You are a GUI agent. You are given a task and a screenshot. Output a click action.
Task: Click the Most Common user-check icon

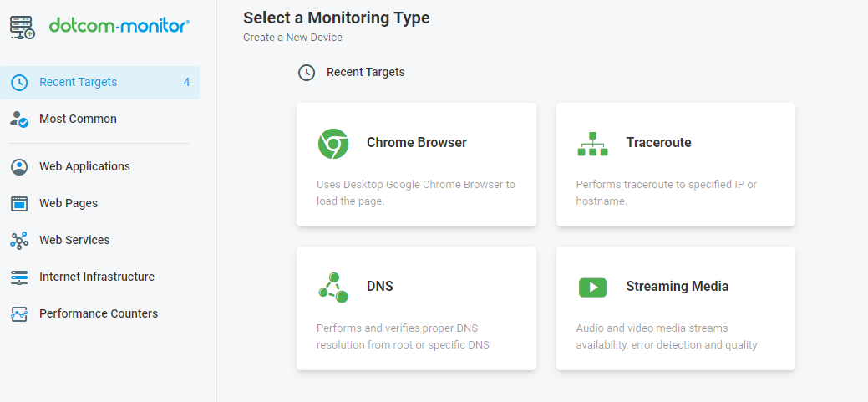point(19,119)
